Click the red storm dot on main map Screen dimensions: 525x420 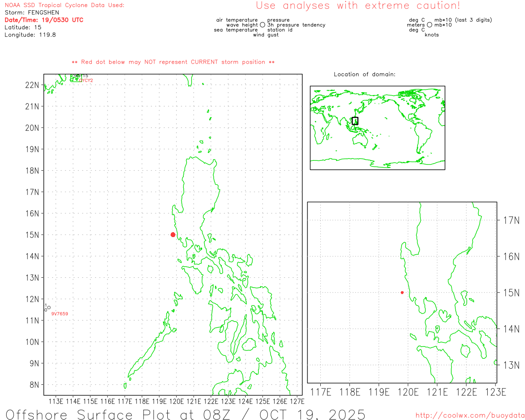[173, 235]
